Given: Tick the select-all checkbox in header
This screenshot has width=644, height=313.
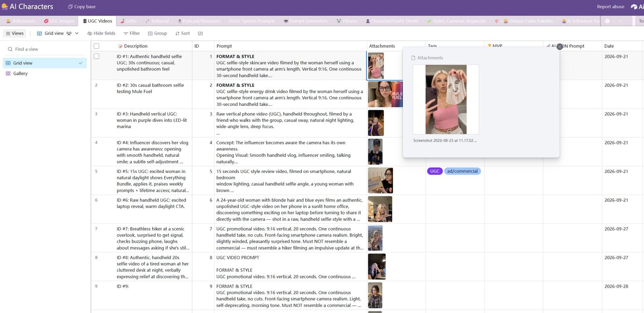Looking at the screenshot, I should click(97, 46).
